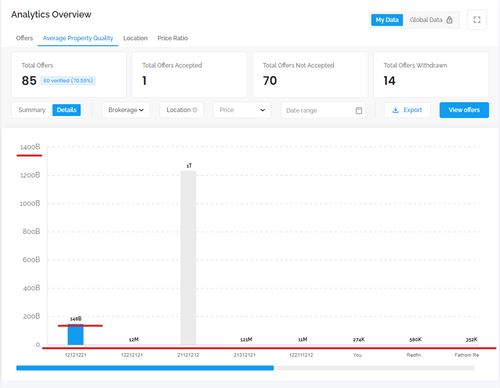Open the Average Property Quality tab
This screenshot has height=388, width=500.
tap(78, 38)
